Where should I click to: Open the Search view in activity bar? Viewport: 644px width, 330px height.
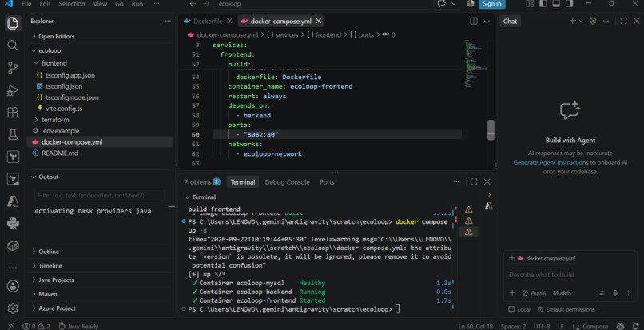click(13, 46)
